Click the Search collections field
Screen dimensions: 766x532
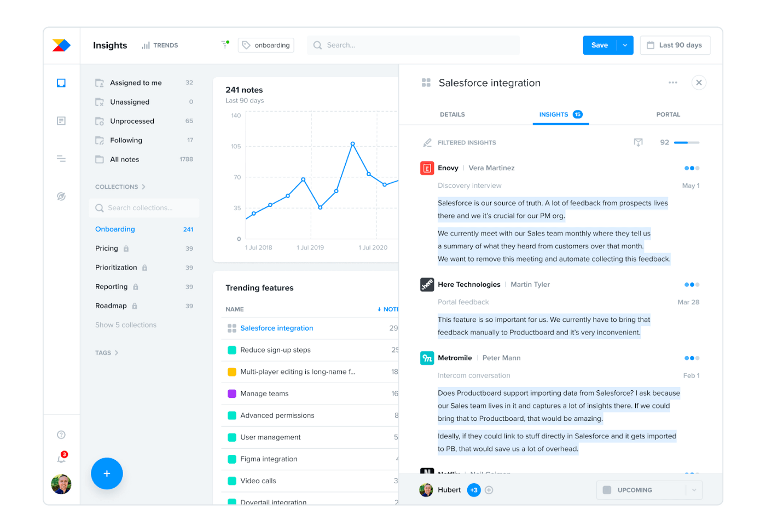coord(144,208)
